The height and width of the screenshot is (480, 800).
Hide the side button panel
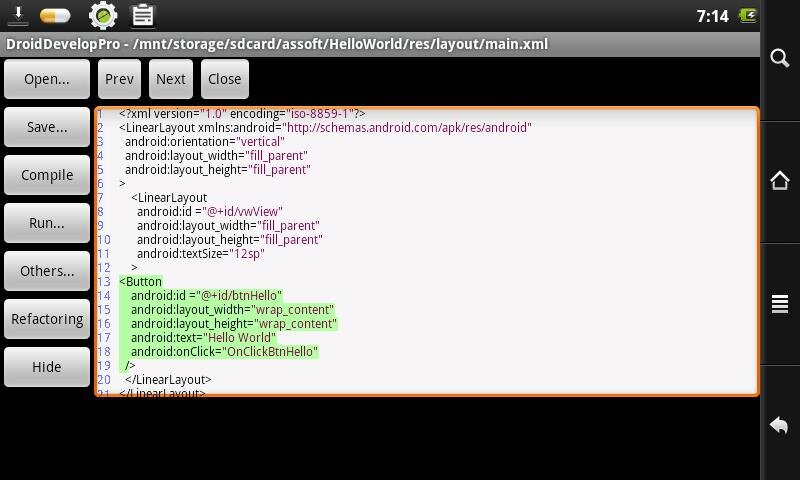(x=47, y=367)
